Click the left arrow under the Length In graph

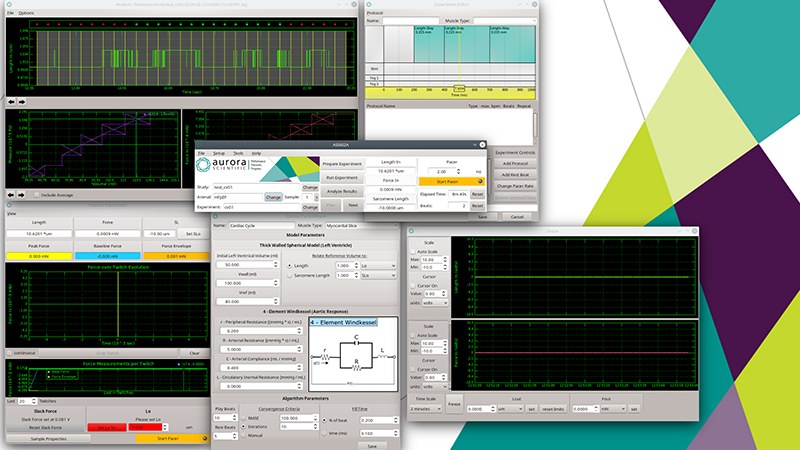pos(11,102)
